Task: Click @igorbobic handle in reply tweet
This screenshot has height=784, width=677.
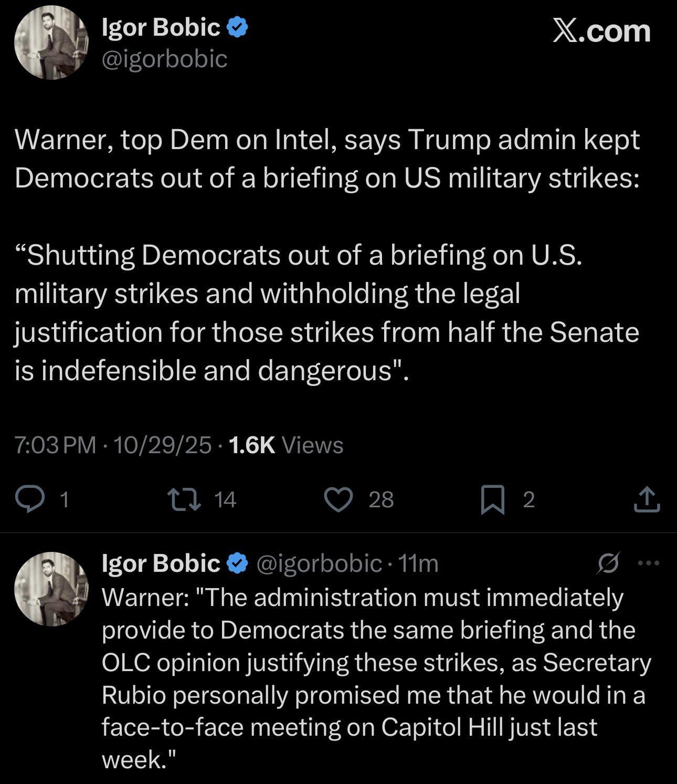Action: pos(319,563)
